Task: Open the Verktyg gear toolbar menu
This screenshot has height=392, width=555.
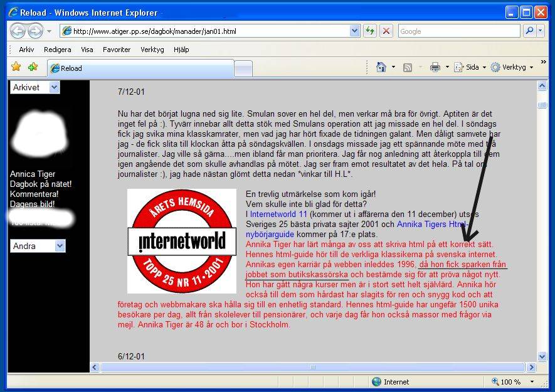Action: (x=512, y=67)
